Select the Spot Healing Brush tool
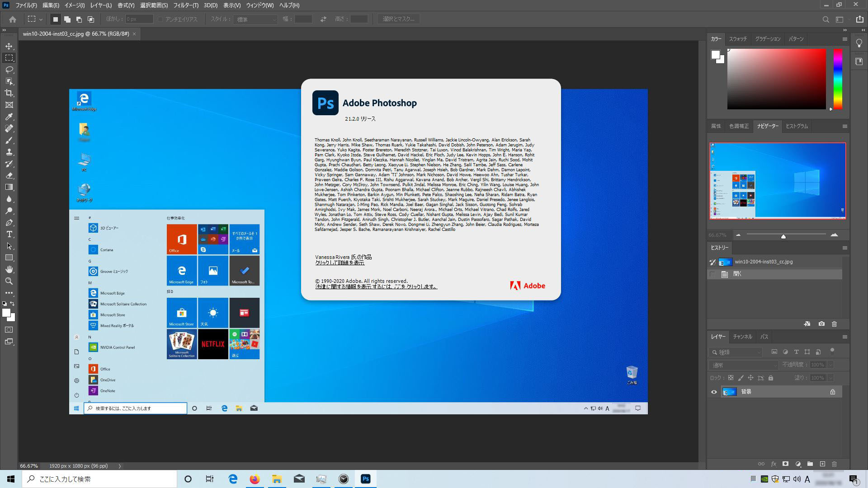 9,128
